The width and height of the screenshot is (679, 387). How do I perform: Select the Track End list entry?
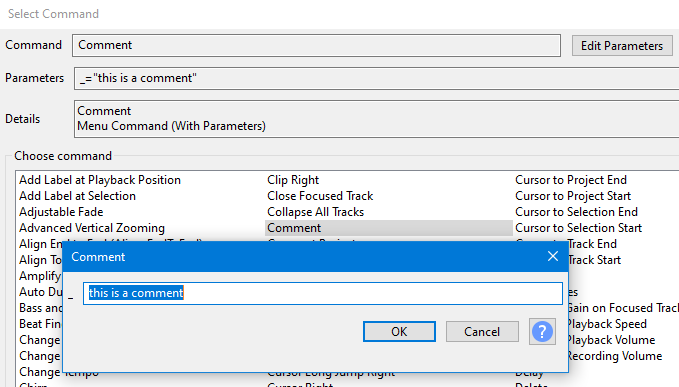592,244
